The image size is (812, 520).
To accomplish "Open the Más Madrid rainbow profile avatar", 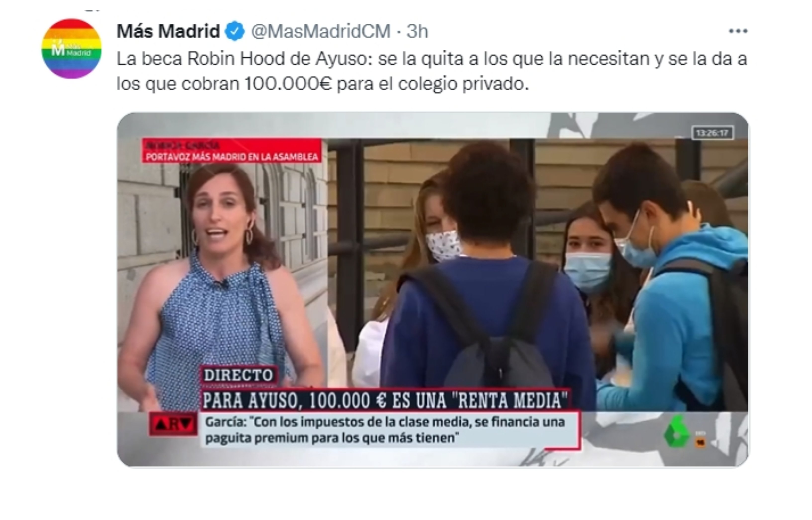I will tap(71, 49).
